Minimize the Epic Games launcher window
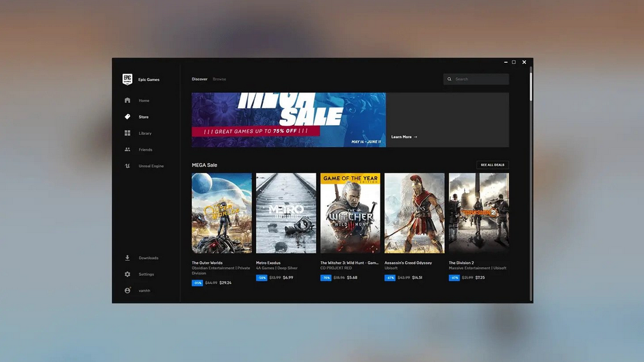The height and width of the screenshot is (362, 644). pos(506,62)
